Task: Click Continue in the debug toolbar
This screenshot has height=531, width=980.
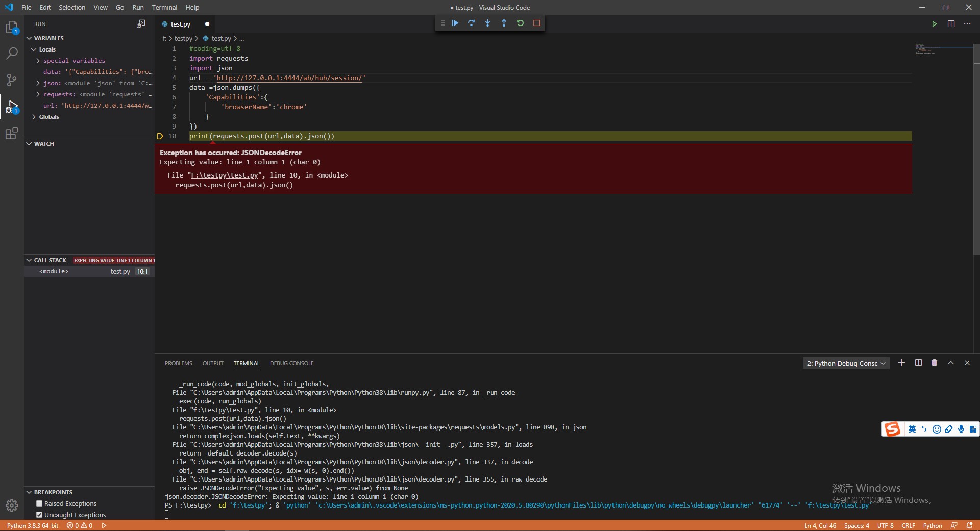Action: [455, 23]
